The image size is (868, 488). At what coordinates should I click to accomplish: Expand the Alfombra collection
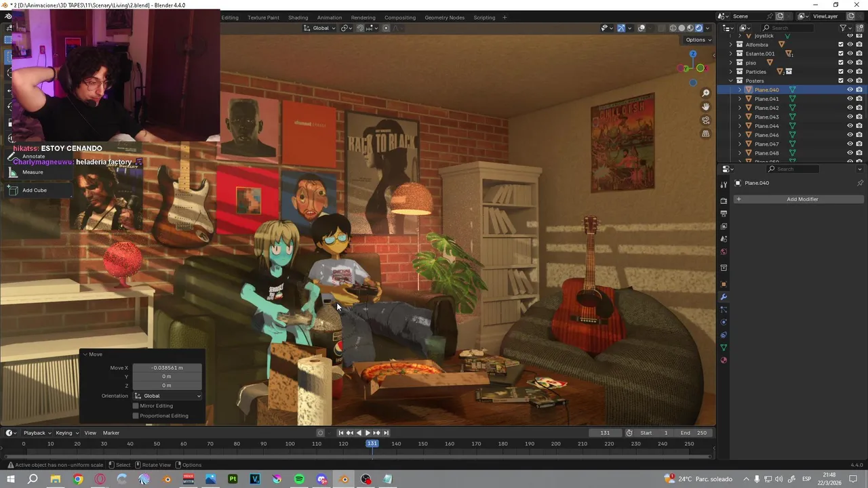tap(731, 45)
